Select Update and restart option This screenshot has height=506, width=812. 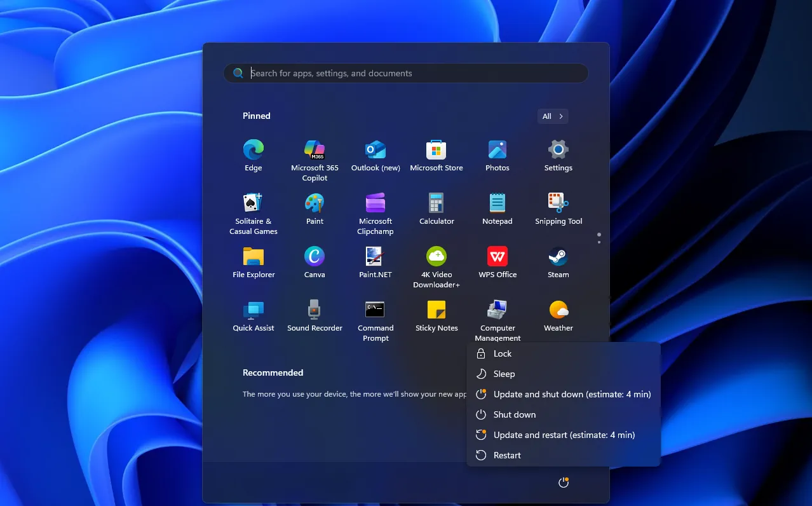564,435
